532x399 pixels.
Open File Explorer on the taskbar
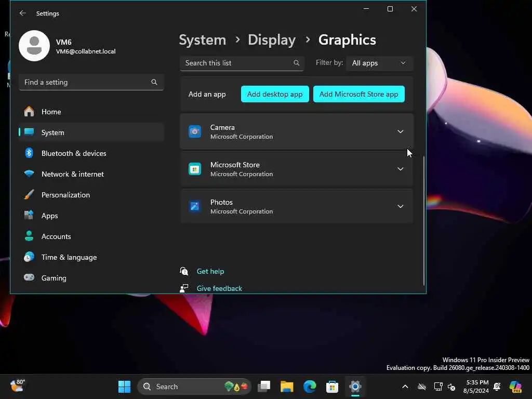pyautogui.click(x=287, y=387)
